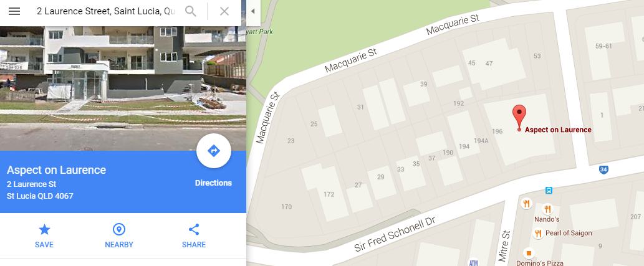Image resolution: width=644 pixels, height=266 pixels.
Task: Click the Aspect on Laurence panel title
Action: [56, 170]
